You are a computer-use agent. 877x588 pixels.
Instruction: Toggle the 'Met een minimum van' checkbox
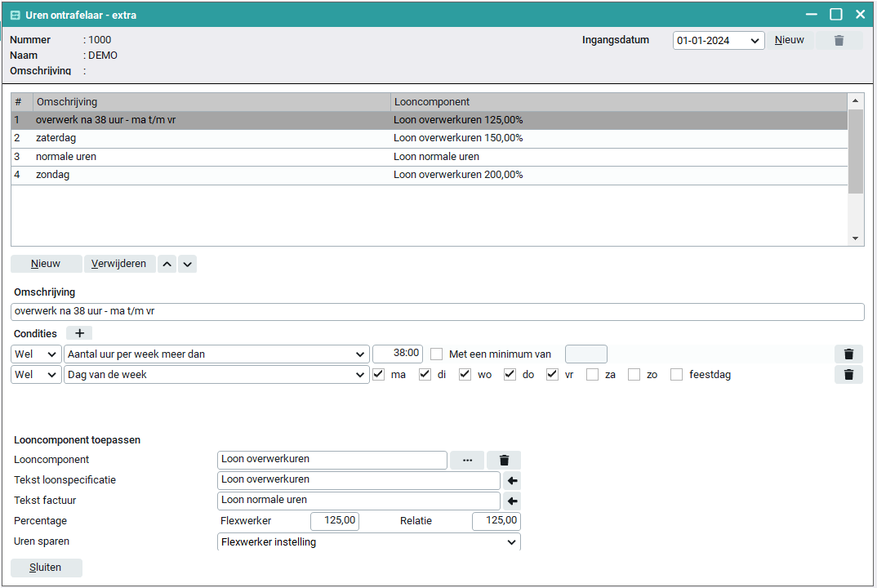(x=437, y=354)
